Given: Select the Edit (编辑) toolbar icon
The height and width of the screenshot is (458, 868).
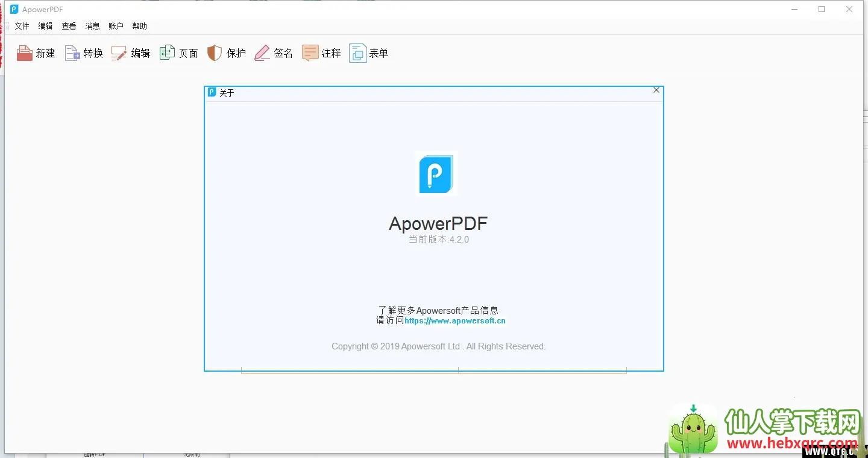Looking at the screenshot, I should [x=119, y=53].
